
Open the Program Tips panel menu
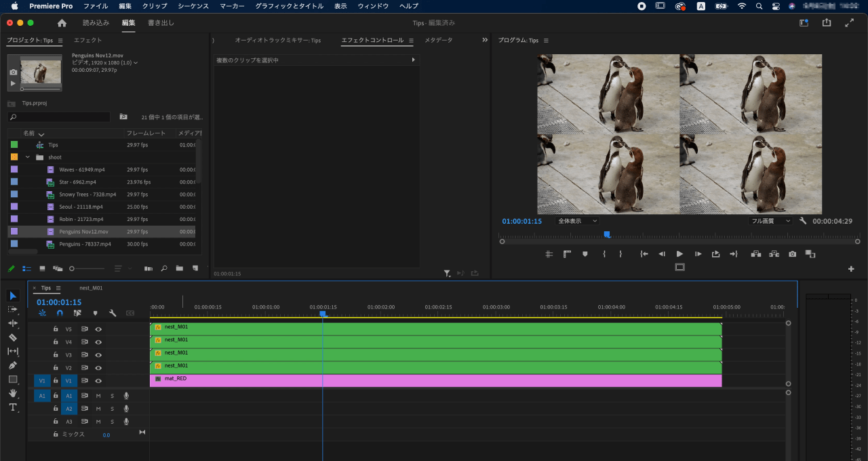tap(546, 41)
